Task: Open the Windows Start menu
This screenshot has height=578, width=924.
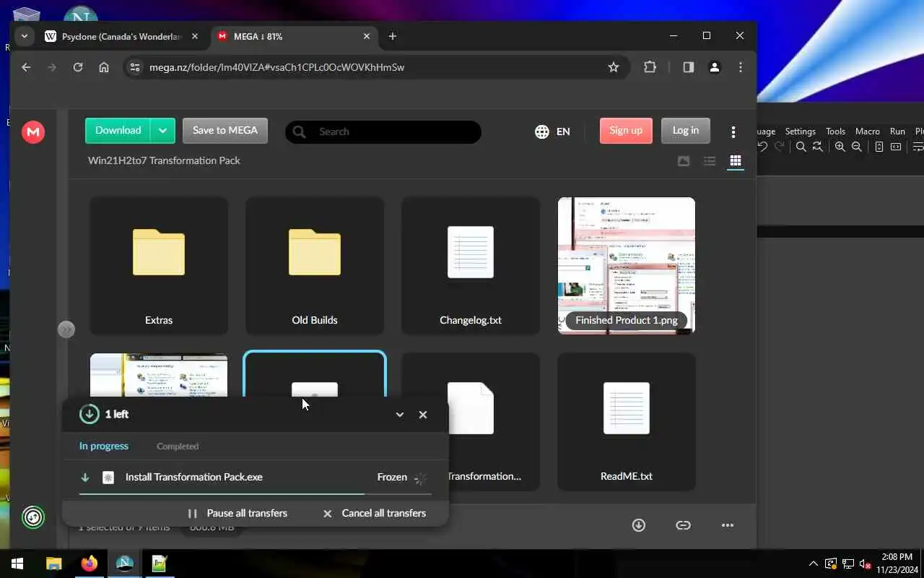Action: 17,564
